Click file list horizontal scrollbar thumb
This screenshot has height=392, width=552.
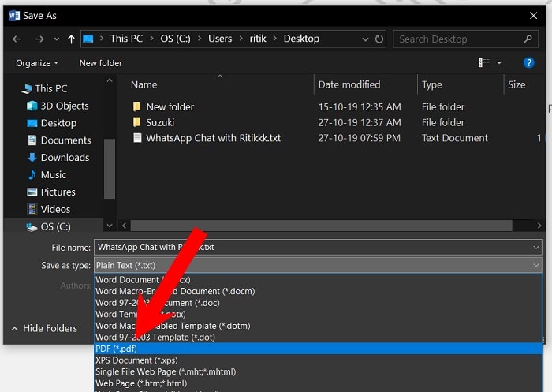click(321, 226)
